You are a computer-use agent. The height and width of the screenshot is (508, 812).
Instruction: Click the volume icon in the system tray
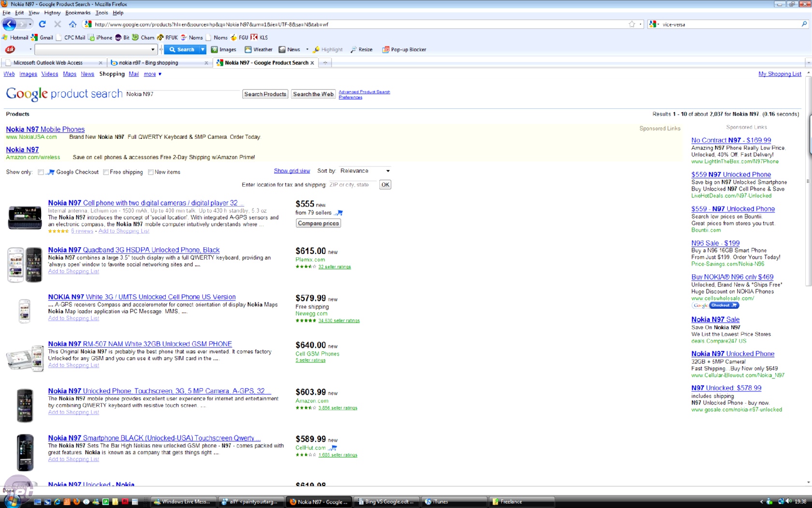[789, 501]
